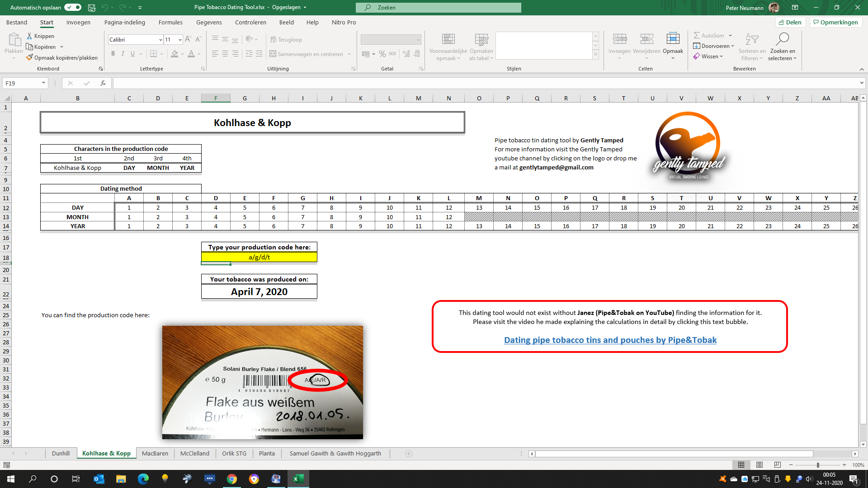868x488 pixels.
Task: Toggle Underline formatting
Action: [x=132, y=54]
